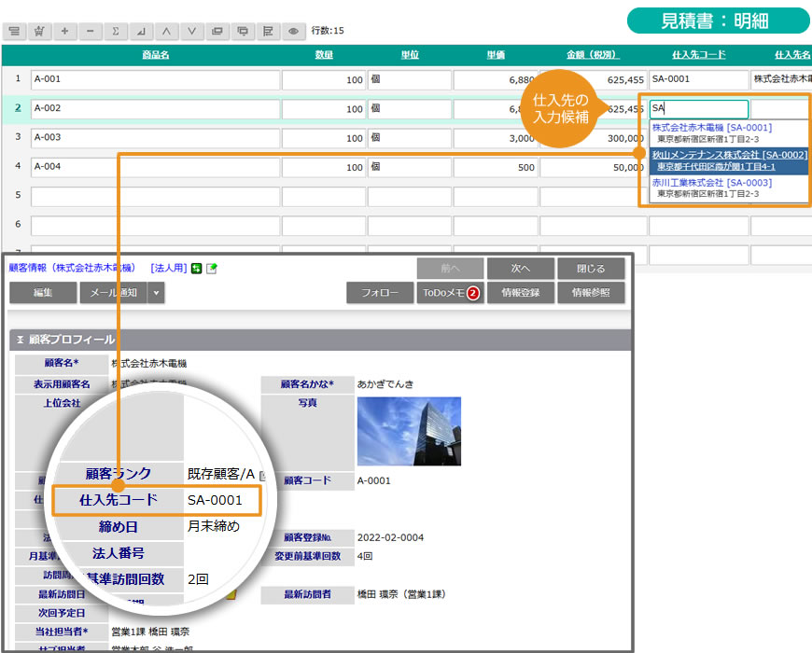812x653 pixels.
Task: Click the 次へ button
Action: tap(520, 269)
